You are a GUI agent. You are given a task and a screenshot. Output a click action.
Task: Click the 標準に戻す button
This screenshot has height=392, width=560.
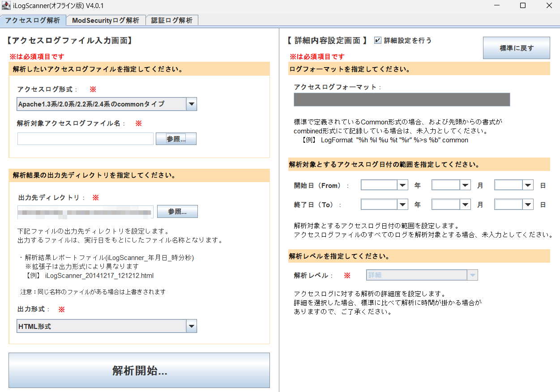[x=516, y=48]
